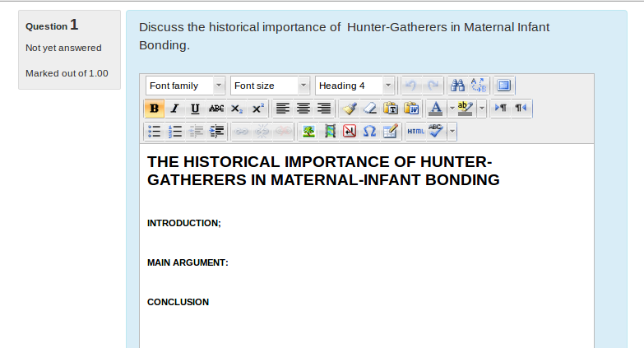Click the Find binoculars icon
This screenshot has width=644, height=348.
459,86
